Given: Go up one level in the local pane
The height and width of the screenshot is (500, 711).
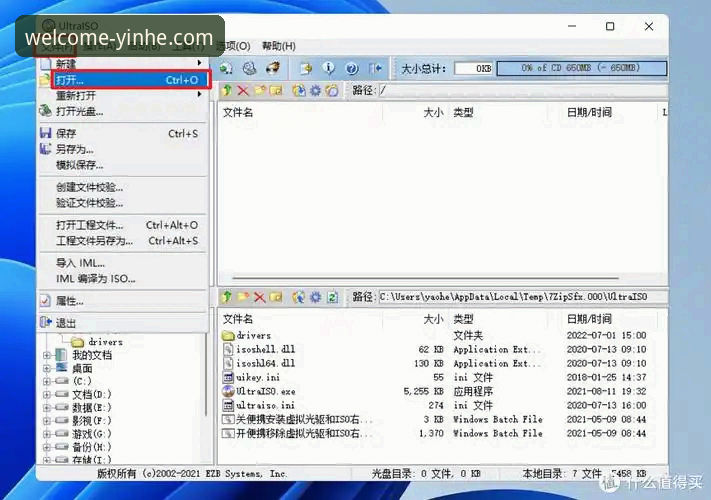Looking at the screenshot, I should (x=227, y=297).
